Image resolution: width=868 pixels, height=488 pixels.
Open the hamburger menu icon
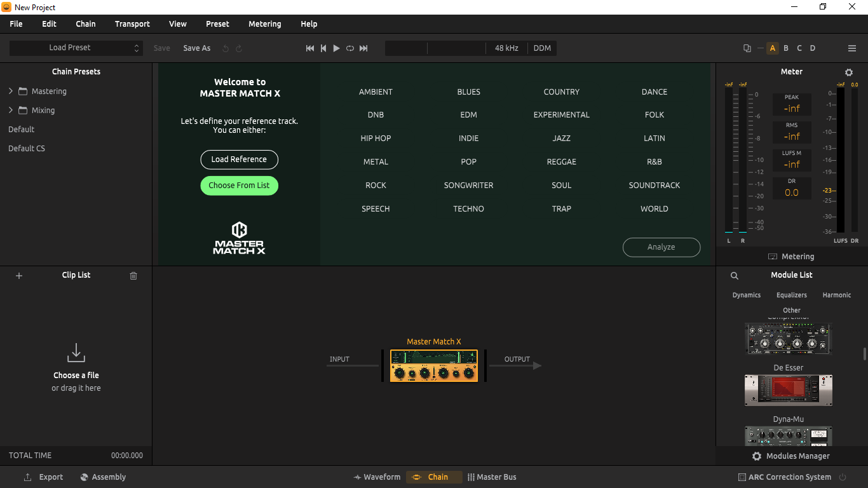852,48
